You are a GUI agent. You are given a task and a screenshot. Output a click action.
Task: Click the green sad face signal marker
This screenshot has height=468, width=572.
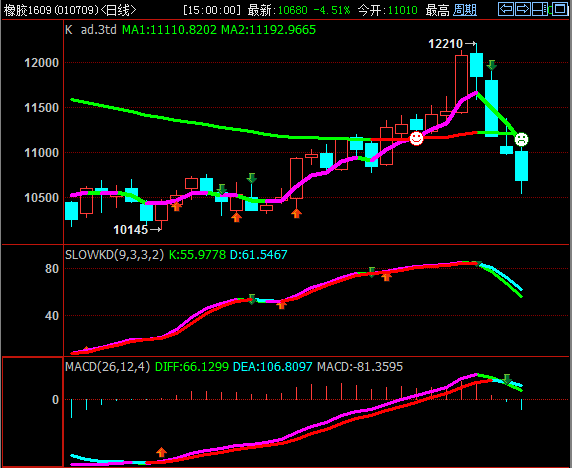521,139
